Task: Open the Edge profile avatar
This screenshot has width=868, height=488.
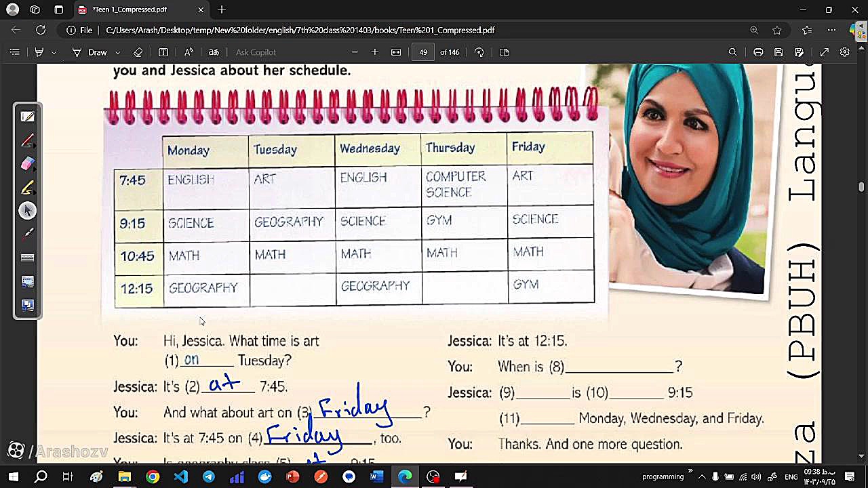Action: tap(12, 10)
